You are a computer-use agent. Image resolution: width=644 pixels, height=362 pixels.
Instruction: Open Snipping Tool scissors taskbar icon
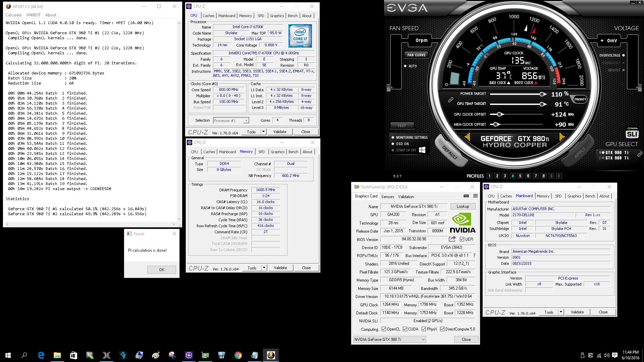pyautogui.click(x=172, y=355)
